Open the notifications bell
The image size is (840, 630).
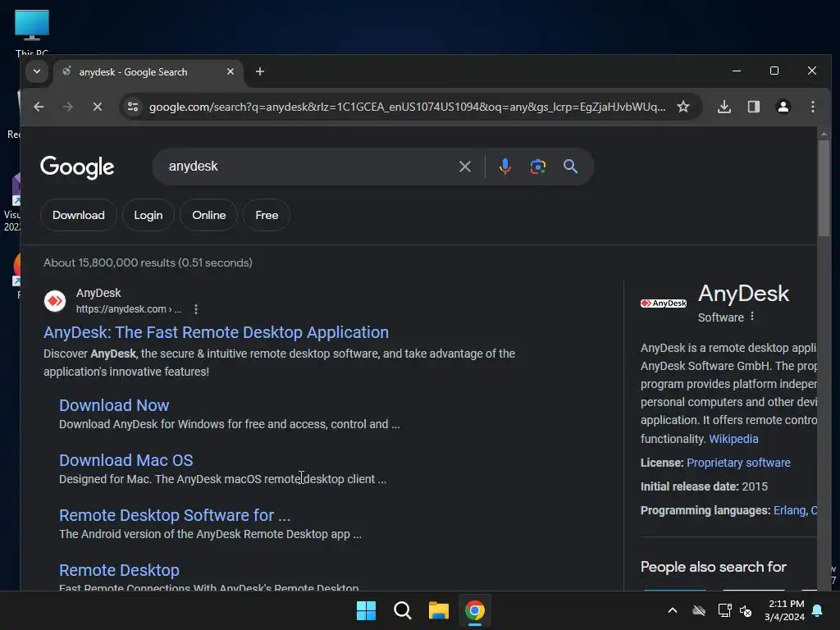pos(818,610)
